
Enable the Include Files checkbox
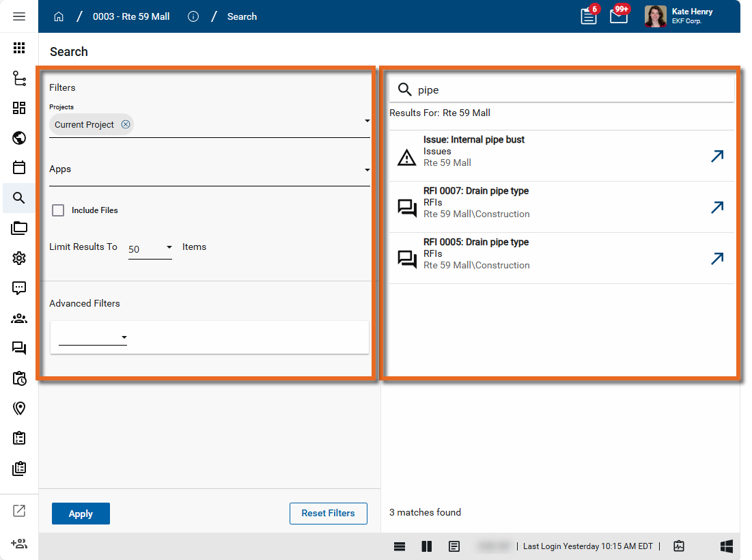59,210
